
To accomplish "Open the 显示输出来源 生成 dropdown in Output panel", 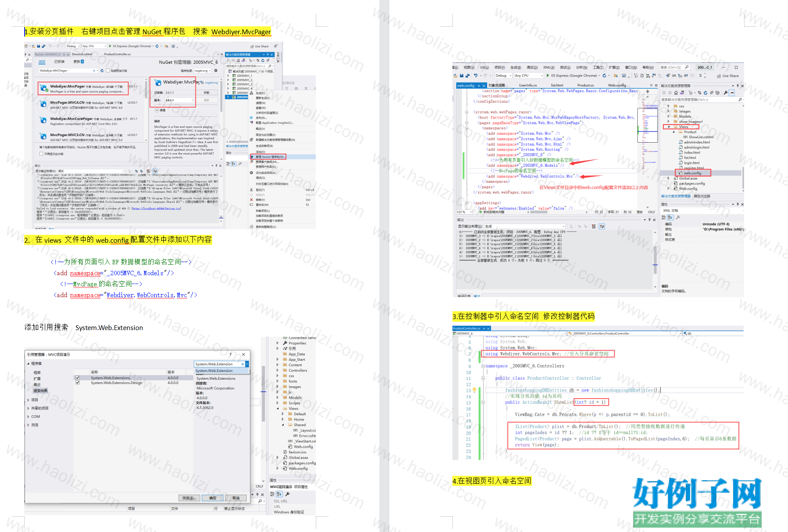I will click(x=524, y=226).
